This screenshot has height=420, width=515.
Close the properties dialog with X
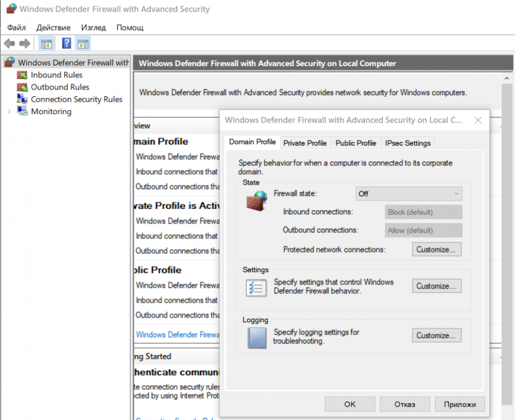click(x=478, y=120)
